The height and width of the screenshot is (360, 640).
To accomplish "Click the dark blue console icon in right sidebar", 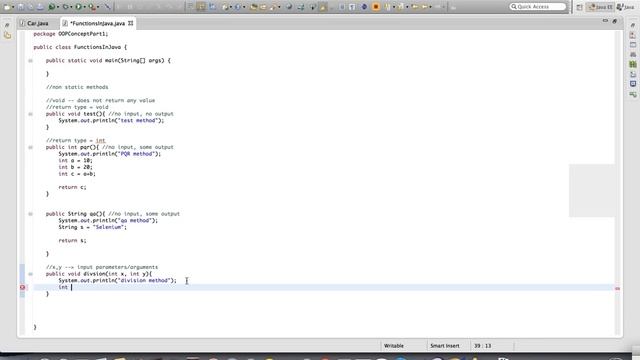I will pyautogui.click(x=633, y=84).
